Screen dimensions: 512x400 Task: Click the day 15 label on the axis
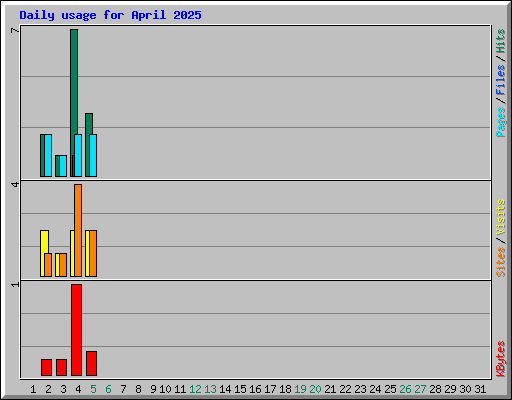tap(240, 389)
